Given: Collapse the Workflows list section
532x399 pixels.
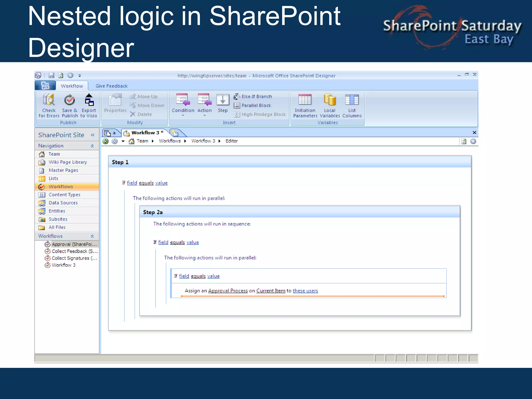Looking at the screenshot, I should click(x=92, y=236).
